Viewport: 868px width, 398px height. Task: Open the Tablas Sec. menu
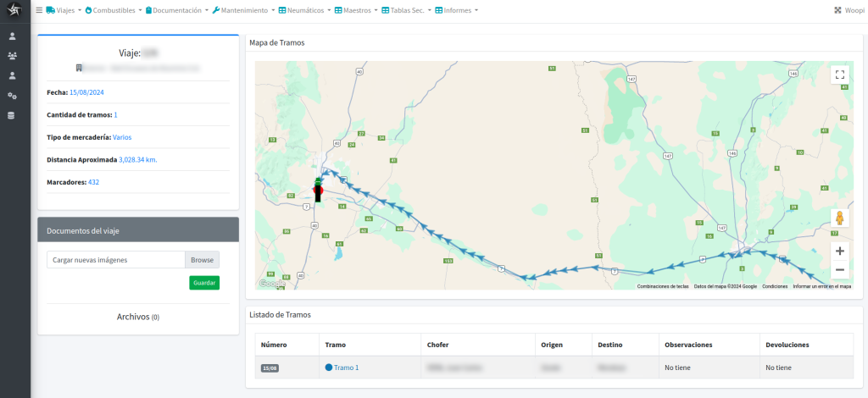(x=410, y=10)
